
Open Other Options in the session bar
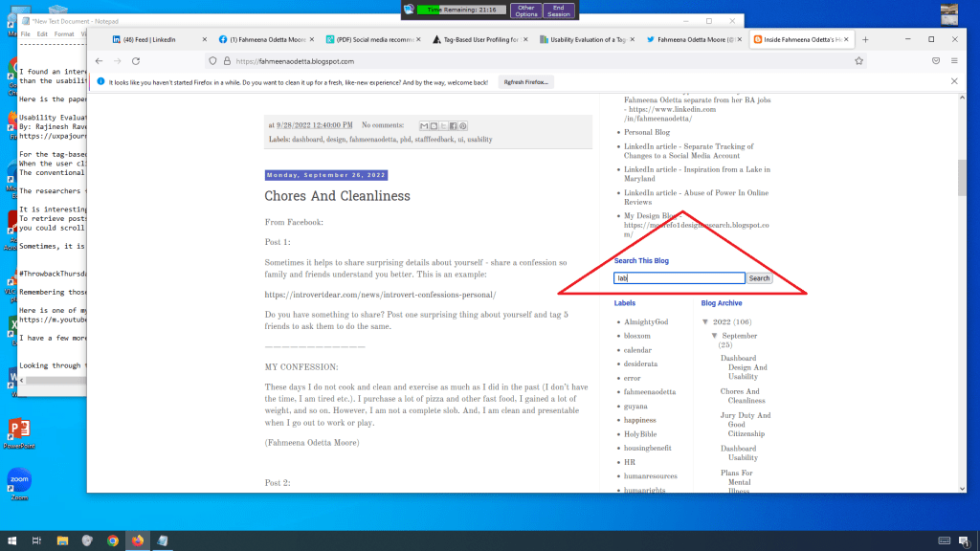coord(526,11)
